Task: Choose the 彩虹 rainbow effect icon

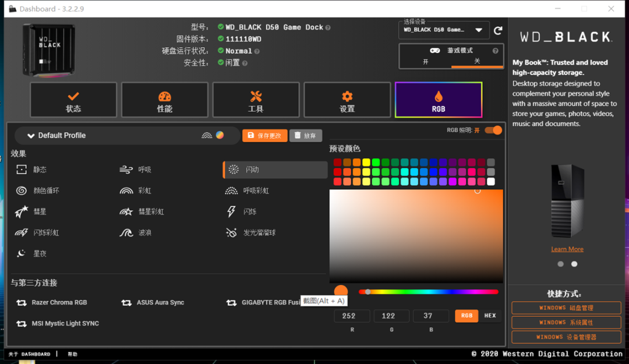Action: (126, 190)
